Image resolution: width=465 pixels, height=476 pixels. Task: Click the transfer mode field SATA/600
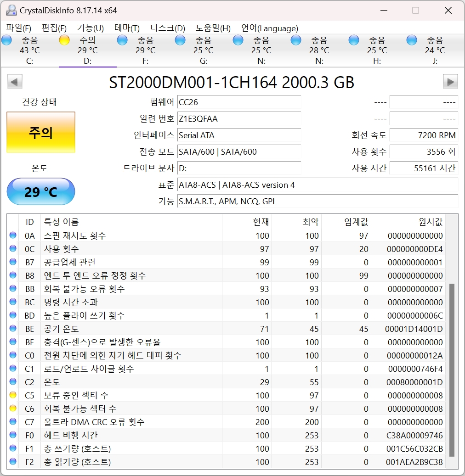(x=239, y=152)
